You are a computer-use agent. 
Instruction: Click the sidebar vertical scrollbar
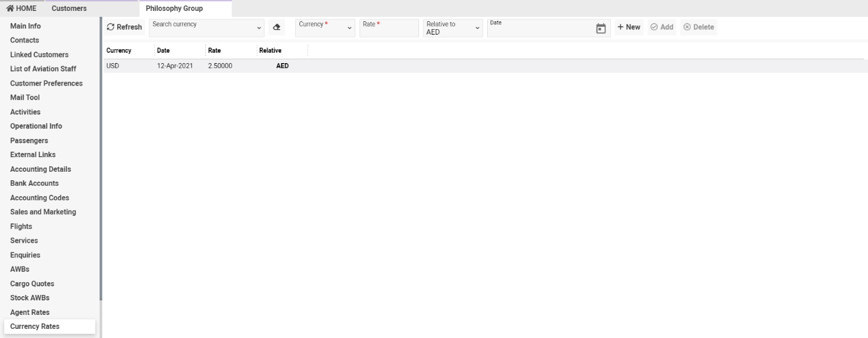tap(101, 158)
